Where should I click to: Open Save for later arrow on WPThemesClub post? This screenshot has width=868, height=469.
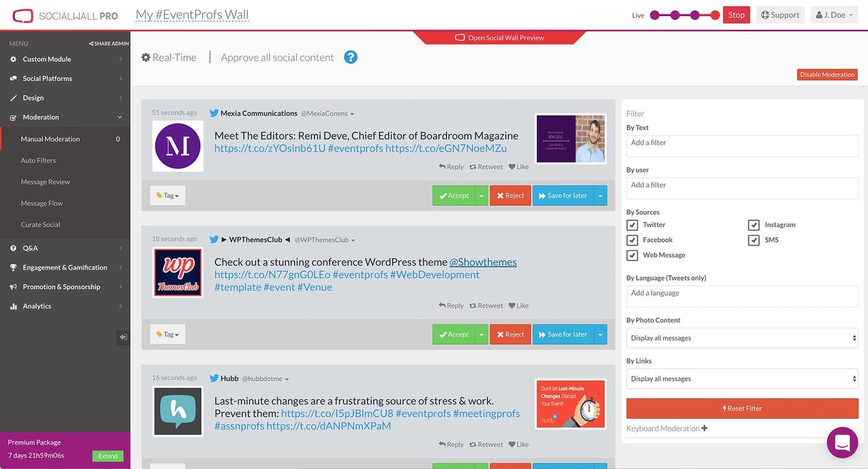coord(600,334)
